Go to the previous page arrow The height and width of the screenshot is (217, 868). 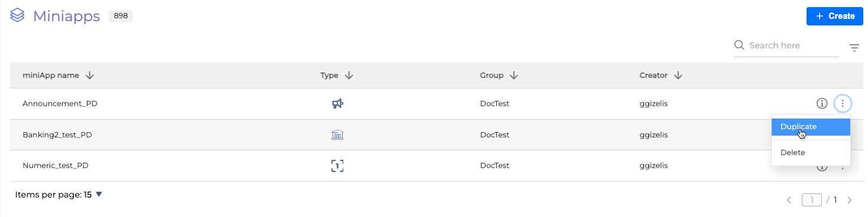pyautogui.click(x=789, y=200)
